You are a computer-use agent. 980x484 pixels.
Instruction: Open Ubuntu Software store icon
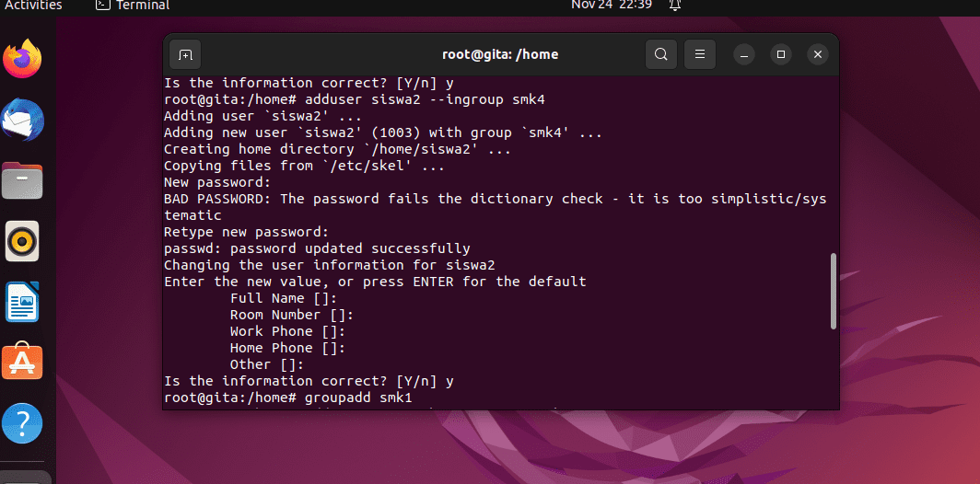[x=22, y=362]
